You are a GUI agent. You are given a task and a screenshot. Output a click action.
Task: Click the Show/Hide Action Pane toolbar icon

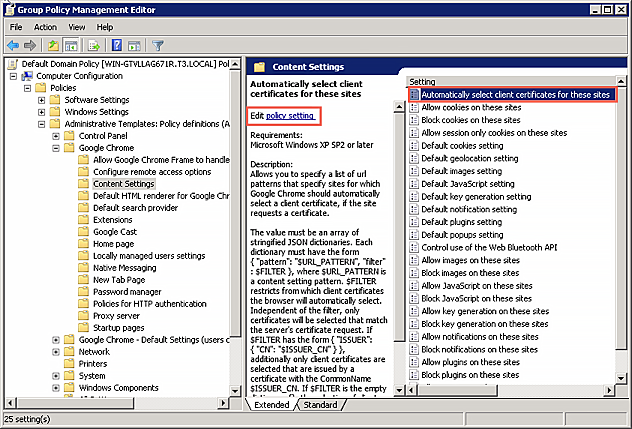pyautogui.click(x=135, y=44)
